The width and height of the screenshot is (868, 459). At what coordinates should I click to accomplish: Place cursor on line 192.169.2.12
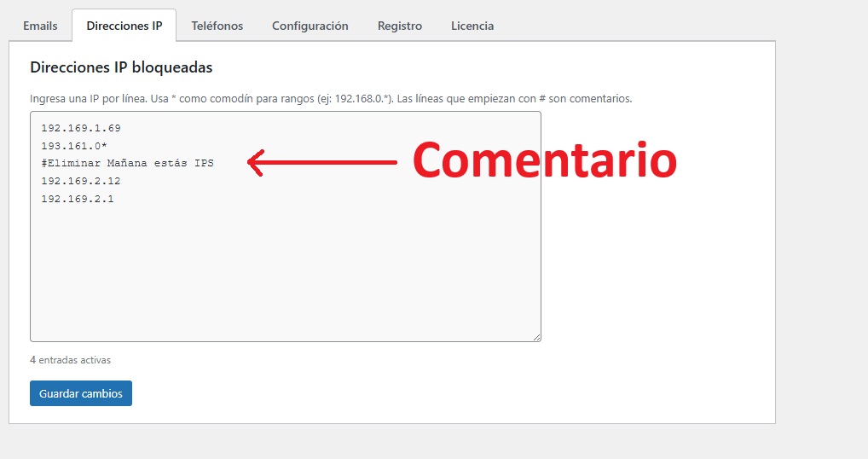pos(81,181)
